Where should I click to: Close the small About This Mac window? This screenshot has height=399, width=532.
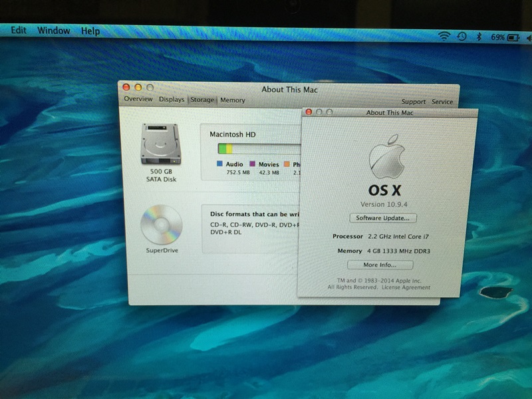(309, 112)
